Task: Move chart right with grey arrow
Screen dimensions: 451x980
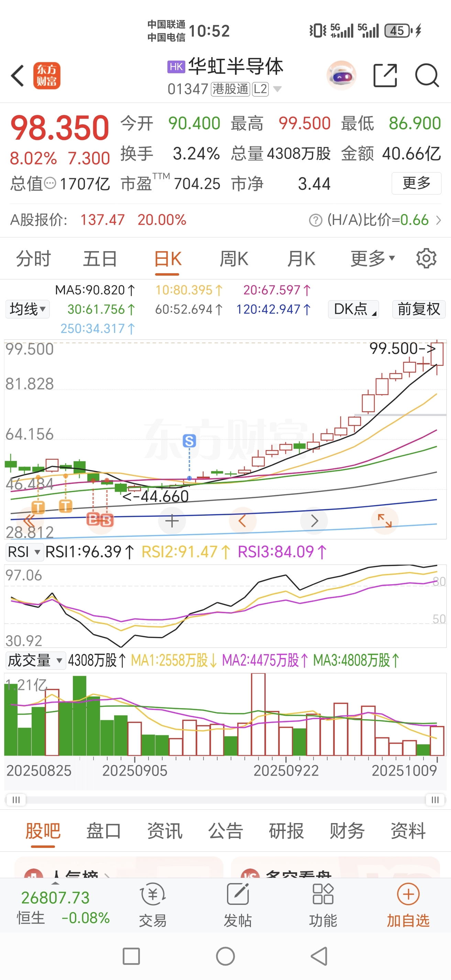Action: [314, 520]
